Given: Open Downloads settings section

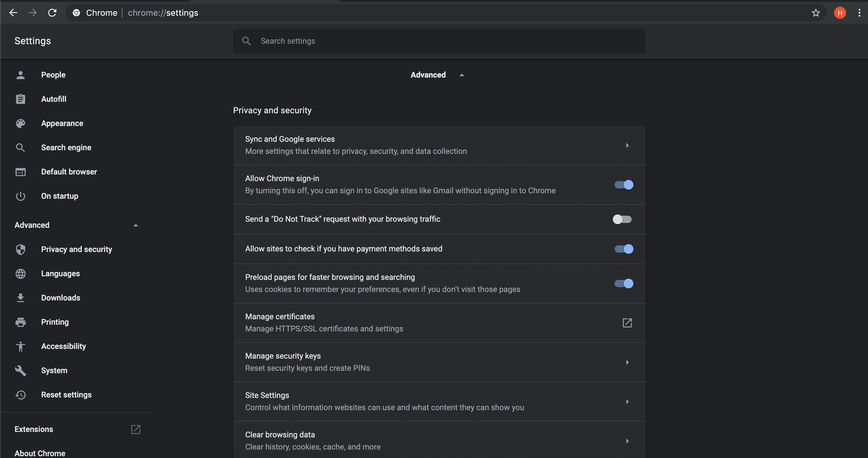Looking at the screenshot, I should point(61,298).
